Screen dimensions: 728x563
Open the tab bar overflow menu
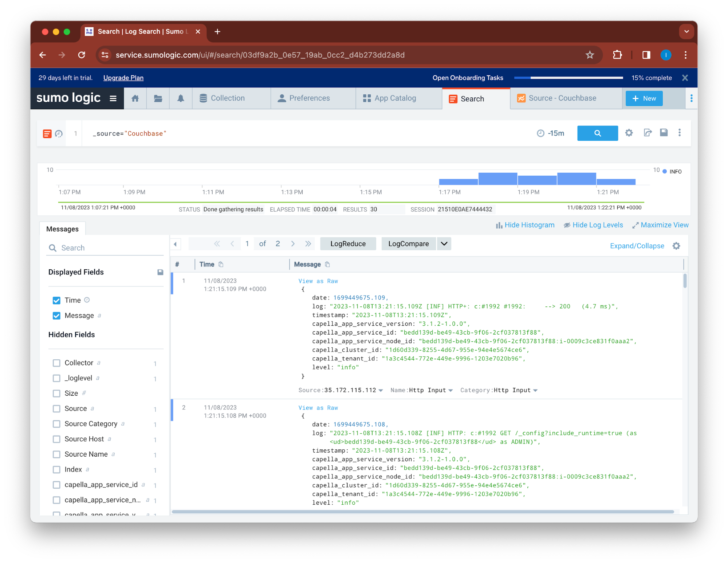[691, 98]
